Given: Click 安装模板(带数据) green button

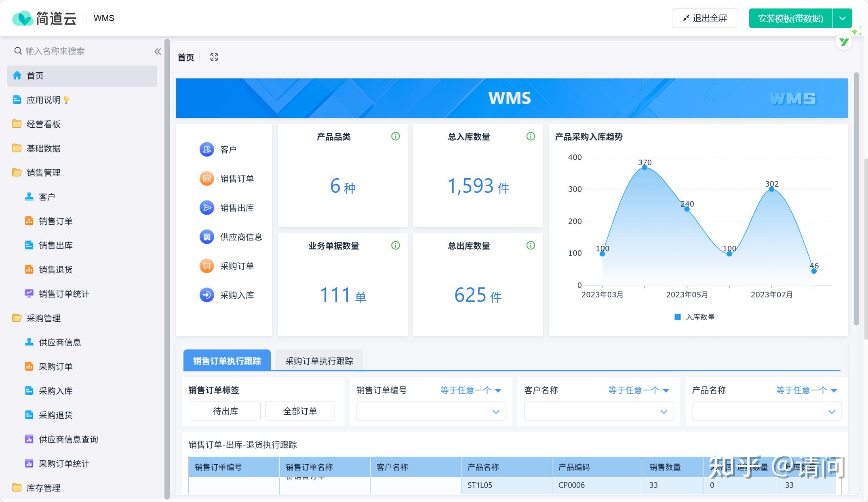Looking at the screenshot, I should (x=790, y=18).
